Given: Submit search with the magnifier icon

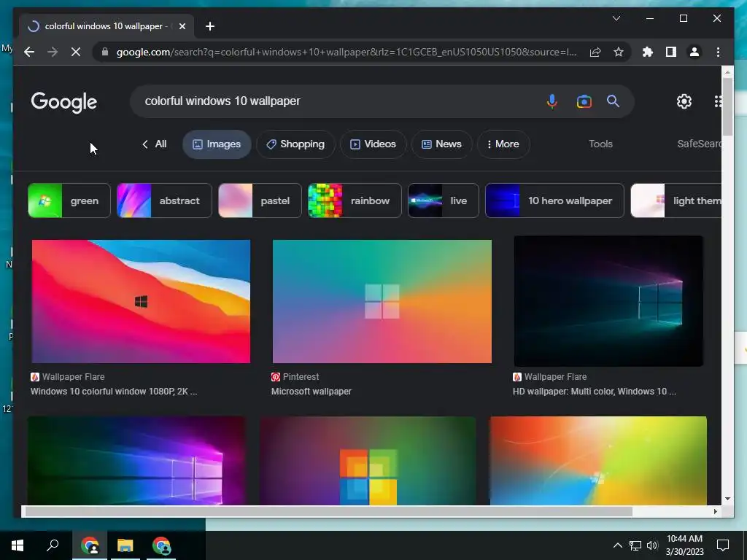Looking at the screenshot, I should click(613, 101).
